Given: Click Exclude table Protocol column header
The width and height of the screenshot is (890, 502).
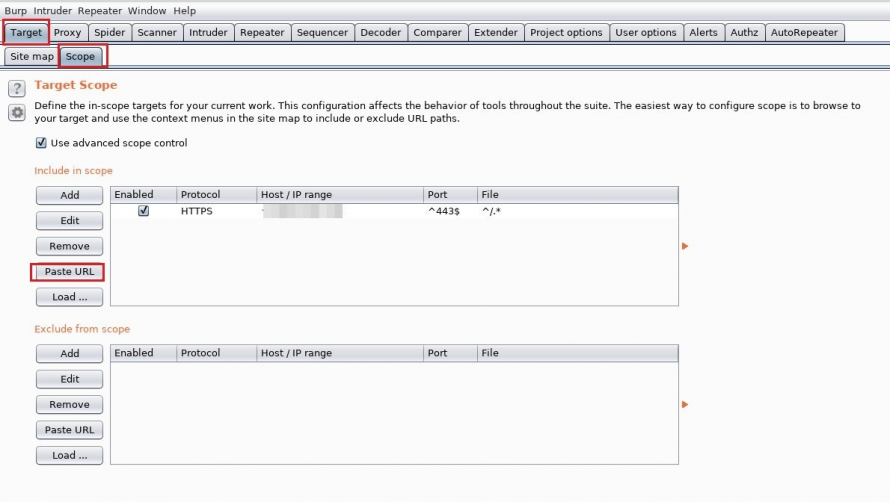Looking at the screenshot, I should point(217,353).
